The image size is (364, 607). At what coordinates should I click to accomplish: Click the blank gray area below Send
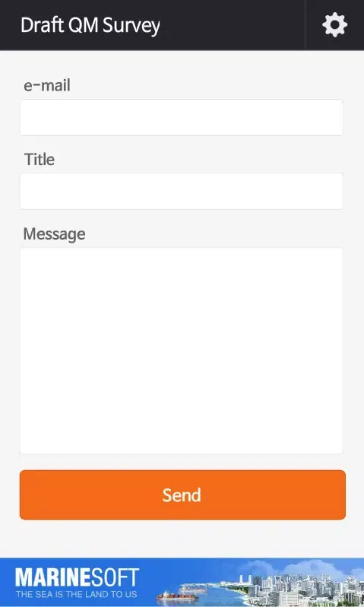click(182, 539)
